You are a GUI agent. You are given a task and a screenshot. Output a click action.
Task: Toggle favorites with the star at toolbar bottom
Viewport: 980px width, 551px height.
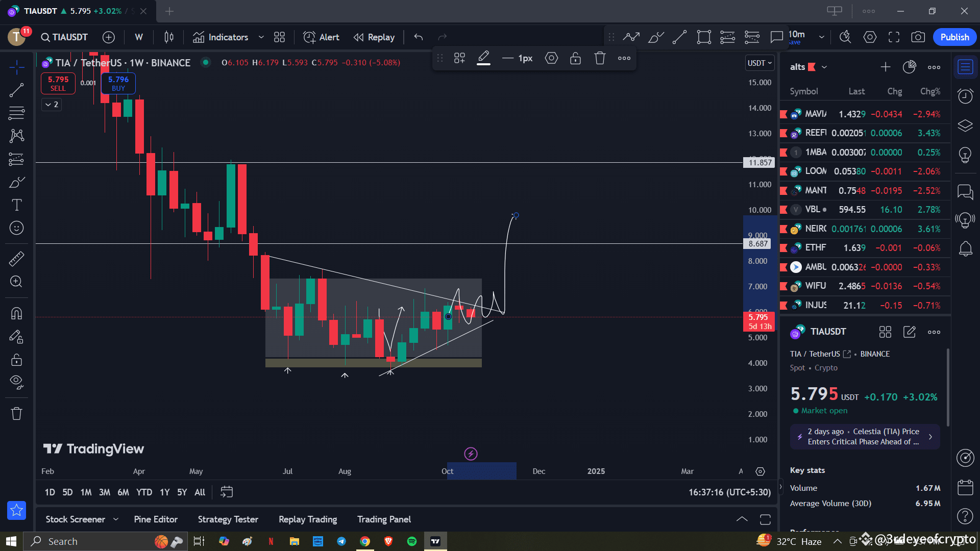point(17,510)
